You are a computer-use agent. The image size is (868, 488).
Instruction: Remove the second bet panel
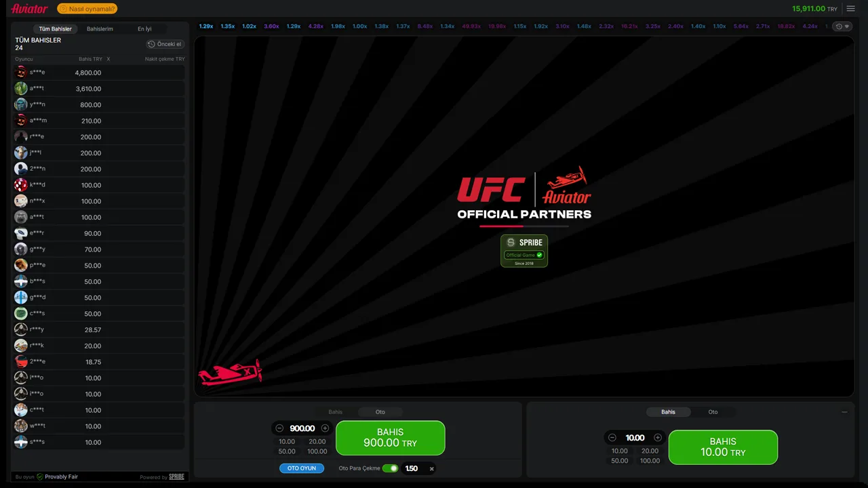point(844,412)
